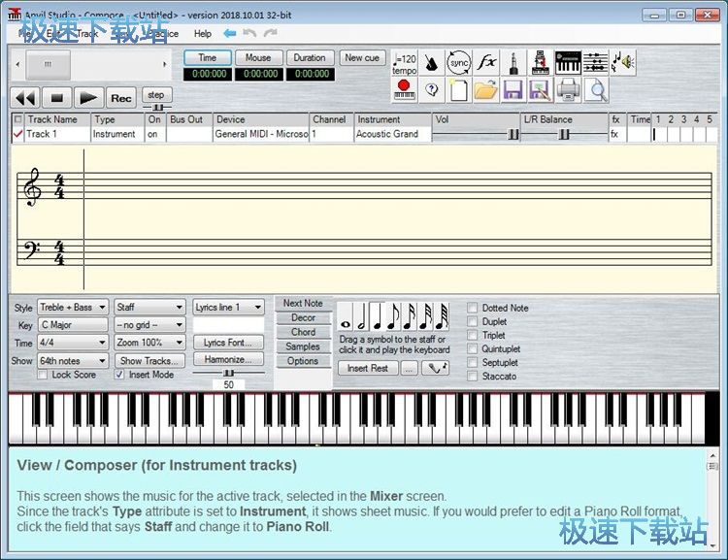728x560 pixels.
Task: Click the Harmonize... button
Action: (x=228, y=359)
